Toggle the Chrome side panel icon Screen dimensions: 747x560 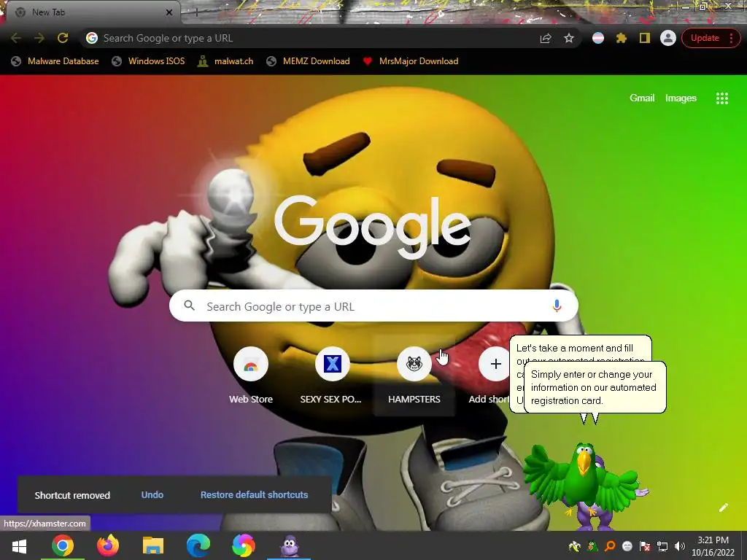[x=645, y=38]
